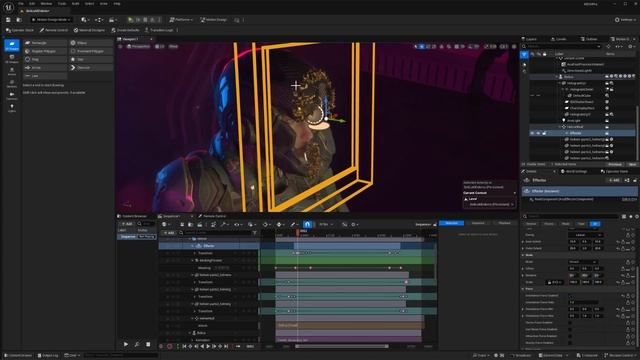Click the Sequencer search tracks field
The height and width of the screenshot is (360, 640).
pyautogui.click(x=216, y=233)
